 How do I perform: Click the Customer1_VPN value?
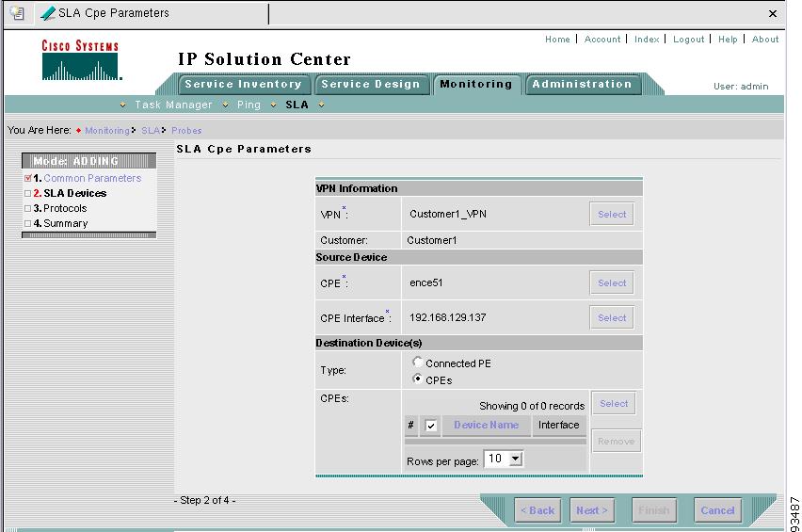tap(448, 214)
